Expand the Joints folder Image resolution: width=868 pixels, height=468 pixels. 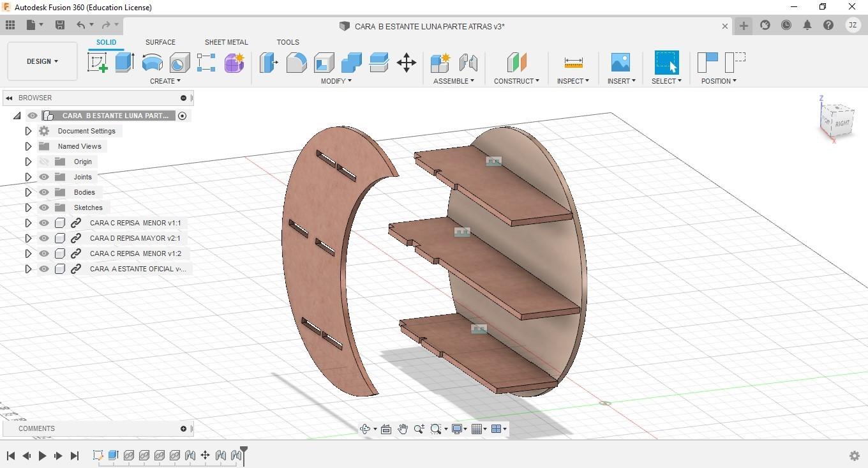click(28, 177)
